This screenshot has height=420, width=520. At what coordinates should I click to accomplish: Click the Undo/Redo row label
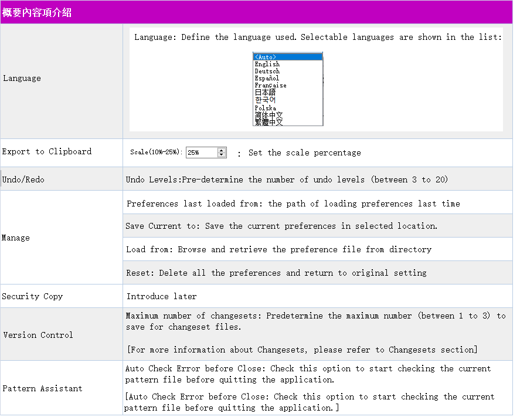click(23, 179)
